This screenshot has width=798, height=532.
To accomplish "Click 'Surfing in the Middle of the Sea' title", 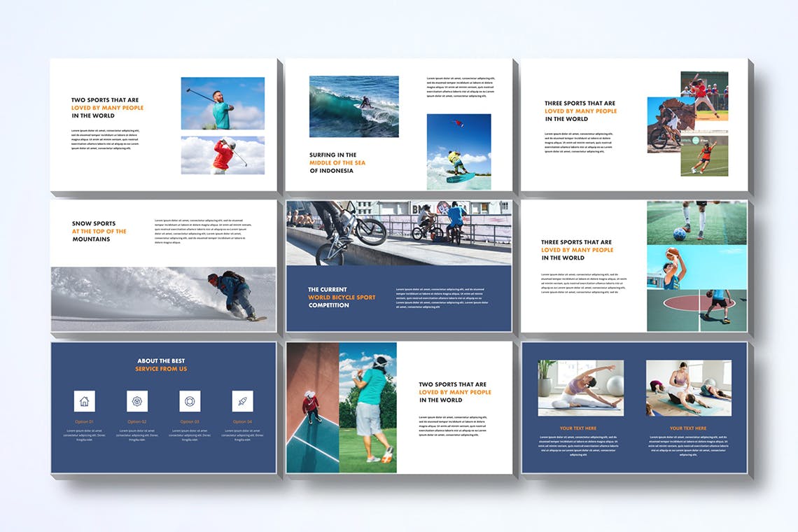I will pos(337,163).
